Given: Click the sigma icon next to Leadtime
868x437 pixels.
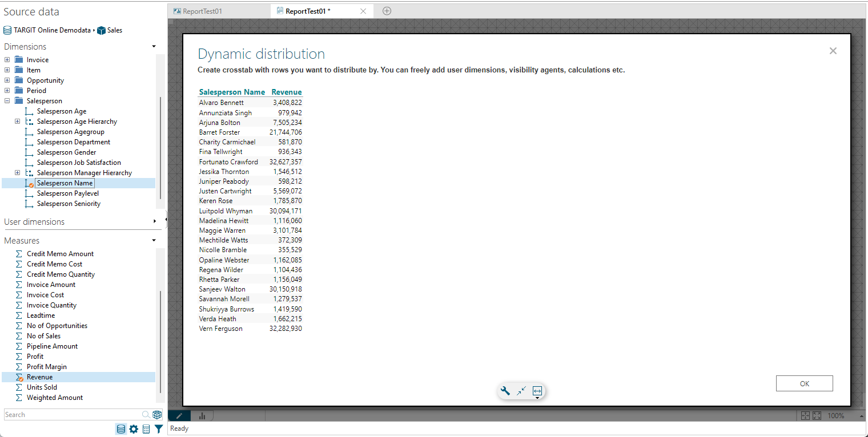Looking at the screenshot, I should pos(19,315).
